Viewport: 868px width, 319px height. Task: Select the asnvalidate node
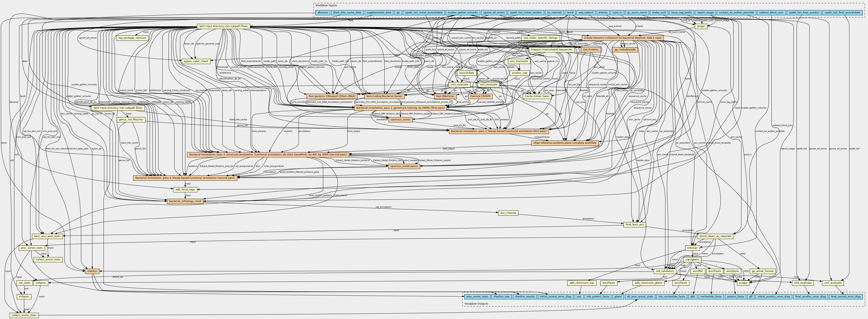pyautogui.click(x=467, y=73)
